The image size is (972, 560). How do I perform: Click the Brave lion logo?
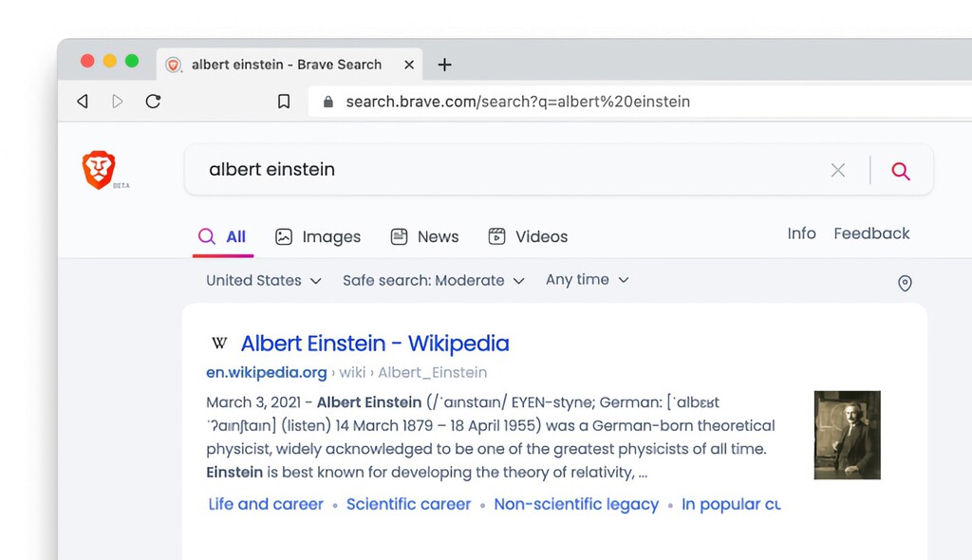pos(99,170)
